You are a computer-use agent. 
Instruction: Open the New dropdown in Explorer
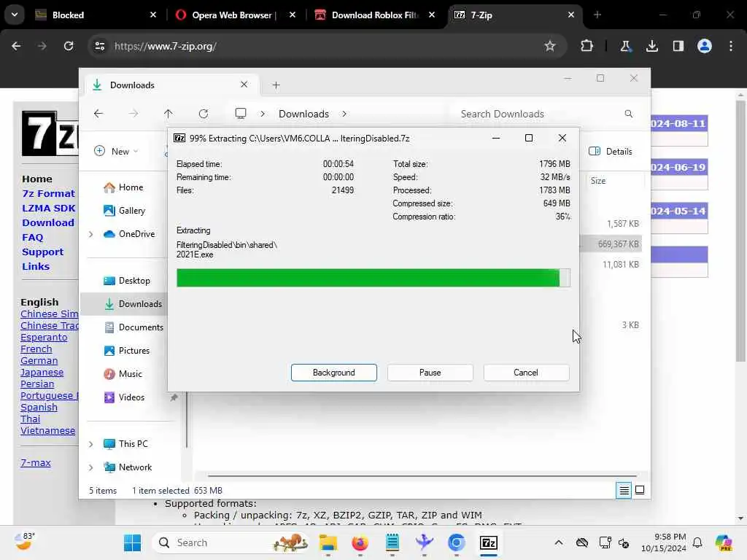(x=116, y=151)
